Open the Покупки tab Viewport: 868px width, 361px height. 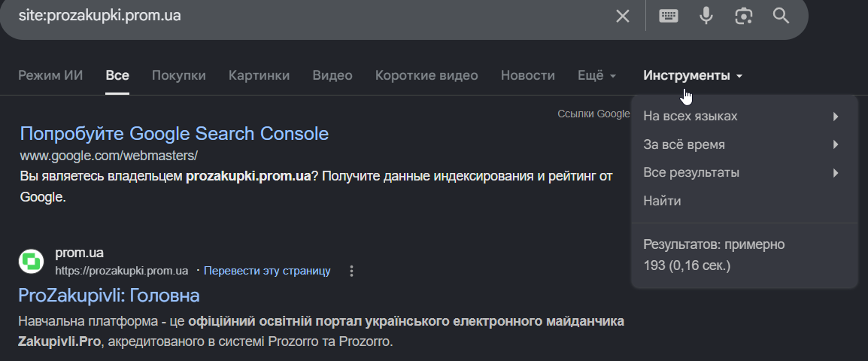pos(179,75)
